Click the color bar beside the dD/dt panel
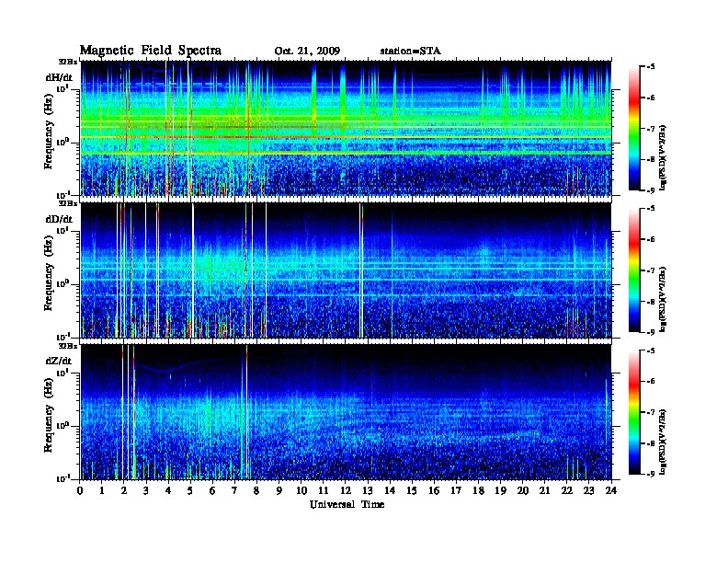The width and height of the screenshot is (728, 563). (634, 270)
